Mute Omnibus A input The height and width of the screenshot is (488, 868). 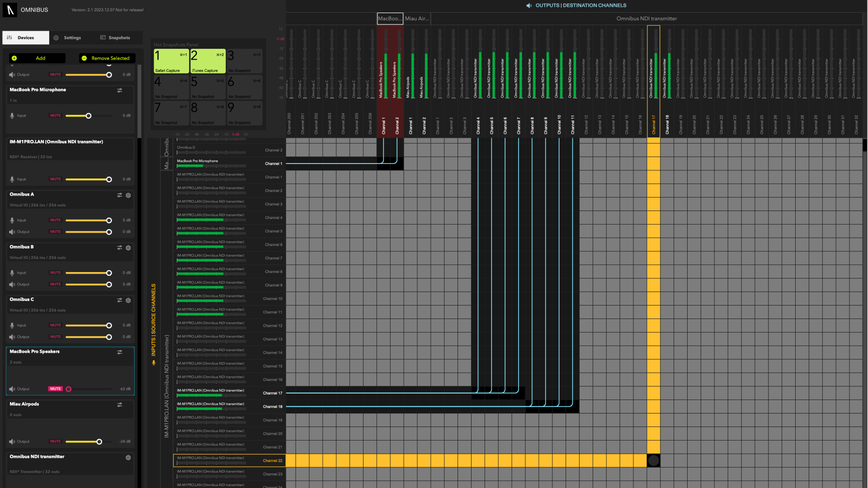point(56,221)
